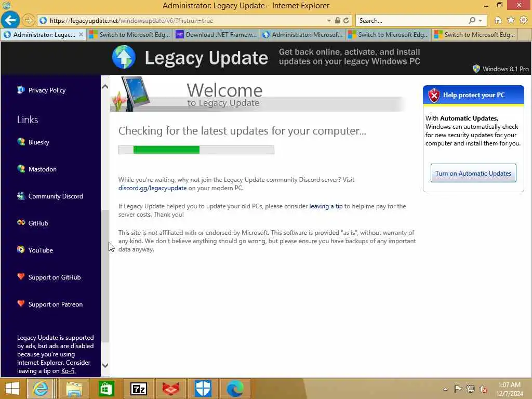Viewport: 532px width, 399px height.
Task: Switch to last Switch to Microsoft Edge tab
Action: pos(474,35)
